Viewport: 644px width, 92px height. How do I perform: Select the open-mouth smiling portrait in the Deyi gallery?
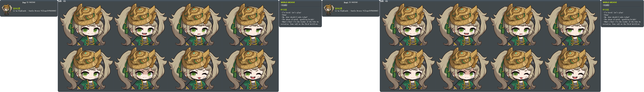[x=462, y=24]
